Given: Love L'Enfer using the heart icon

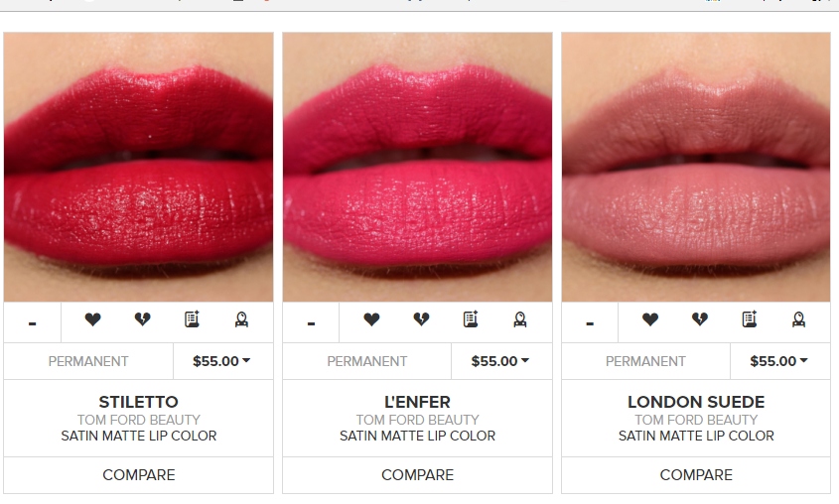Looking at the screenshot, I should pyautogui.click(x=371, y=319).
